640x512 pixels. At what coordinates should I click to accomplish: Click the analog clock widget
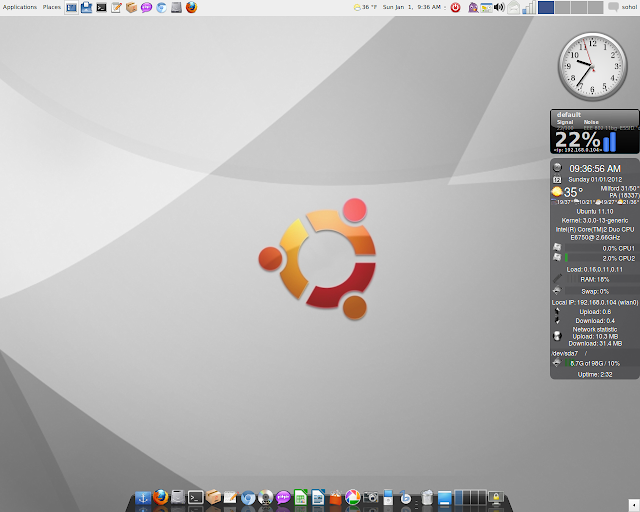tap(593, 66)
